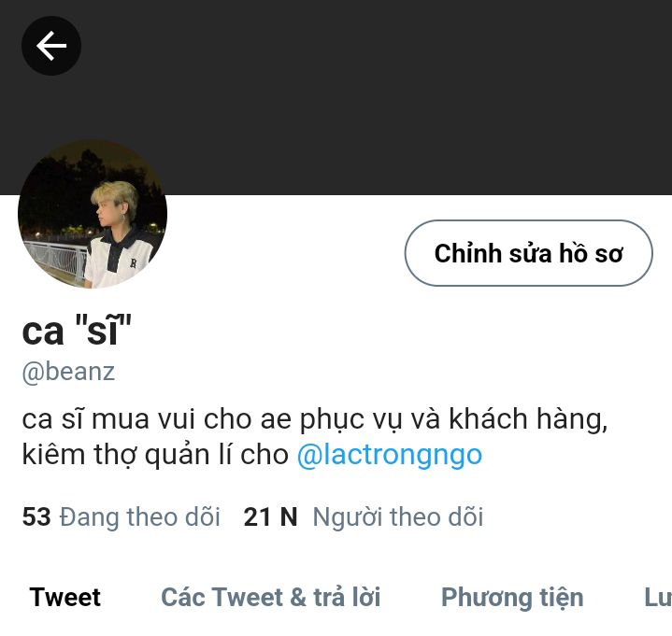Select the display name ca "sĩ"
Viewport: 672px width, 636px height.
[x=77, y=331]
